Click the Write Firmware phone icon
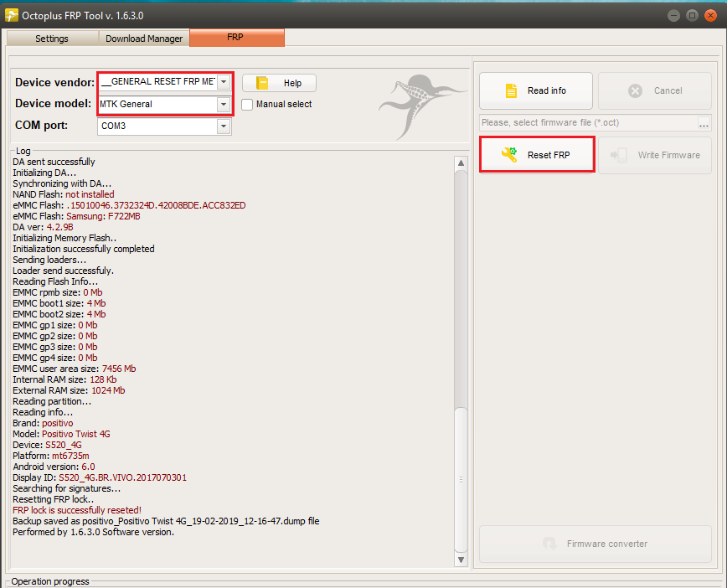Viewport: 727px width, 588px height. (x=619, y=155)
